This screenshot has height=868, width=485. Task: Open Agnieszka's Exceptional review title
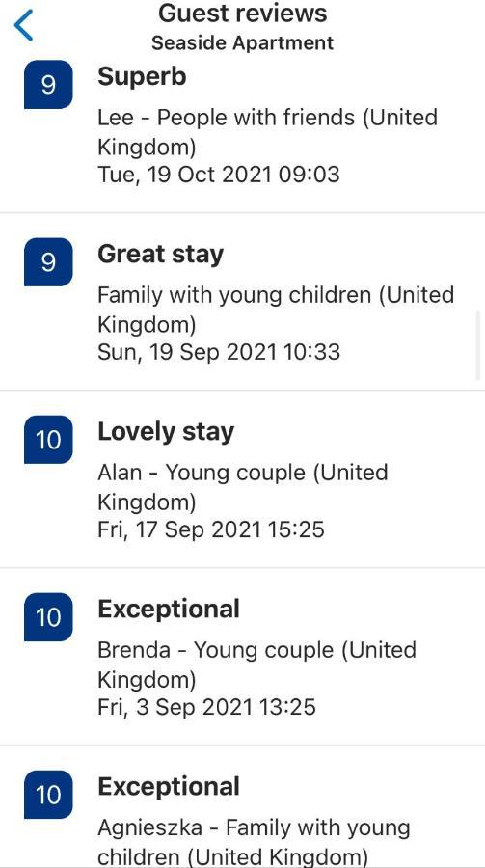pos(169,787)
